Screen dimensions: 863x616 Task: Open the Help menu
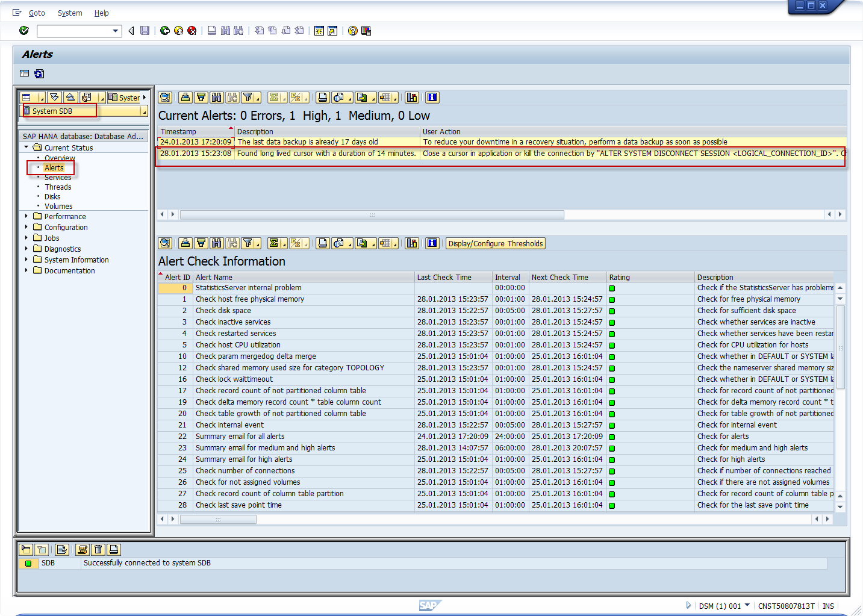point(101,13)
